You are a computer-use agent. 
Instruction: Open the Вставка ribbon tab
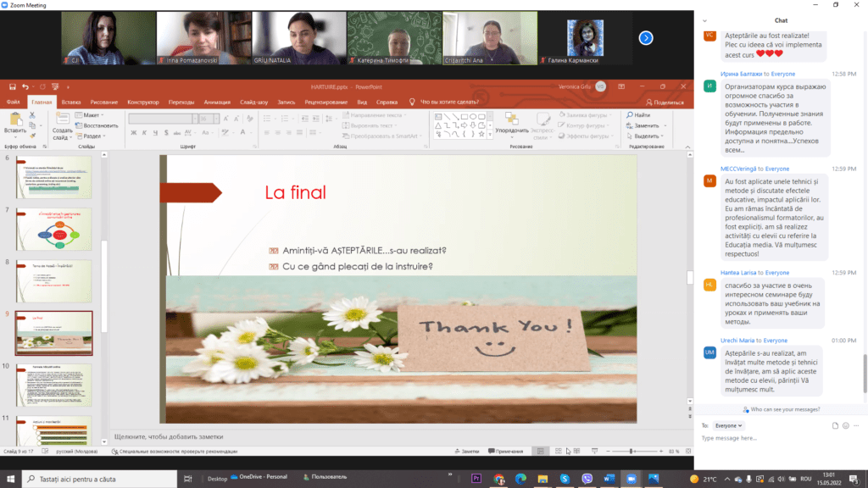point(71,102)
